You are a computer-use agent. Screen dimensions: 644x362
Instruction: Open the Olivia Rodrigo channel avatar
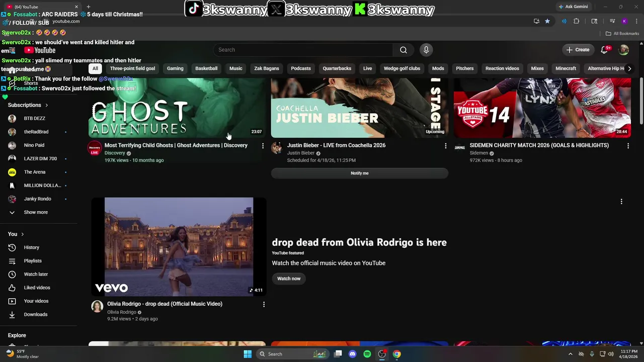[x=97, y=306]
